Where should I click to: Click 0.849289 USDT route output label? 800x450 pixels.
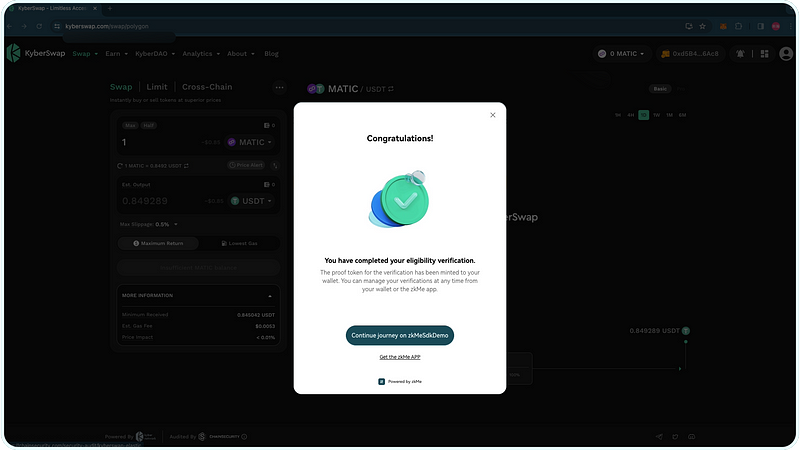point(655,331)
